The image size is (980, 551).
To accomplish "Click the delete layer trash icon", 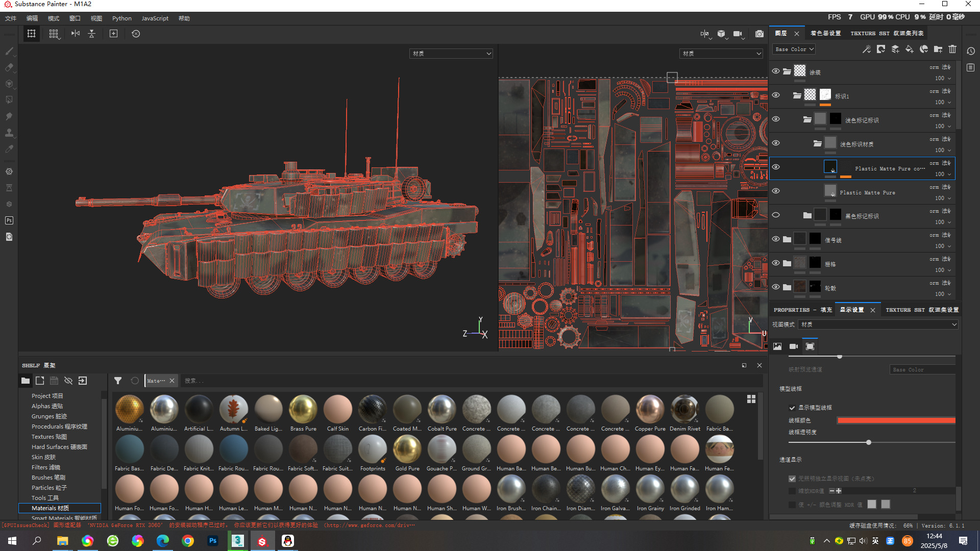I will click(952, 49).
